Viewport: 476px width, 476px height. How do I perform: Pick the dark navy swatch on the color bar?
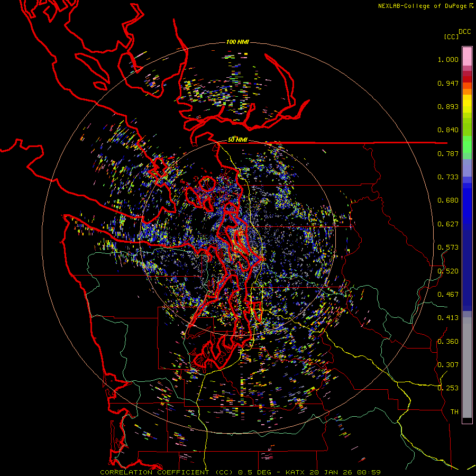467,270
